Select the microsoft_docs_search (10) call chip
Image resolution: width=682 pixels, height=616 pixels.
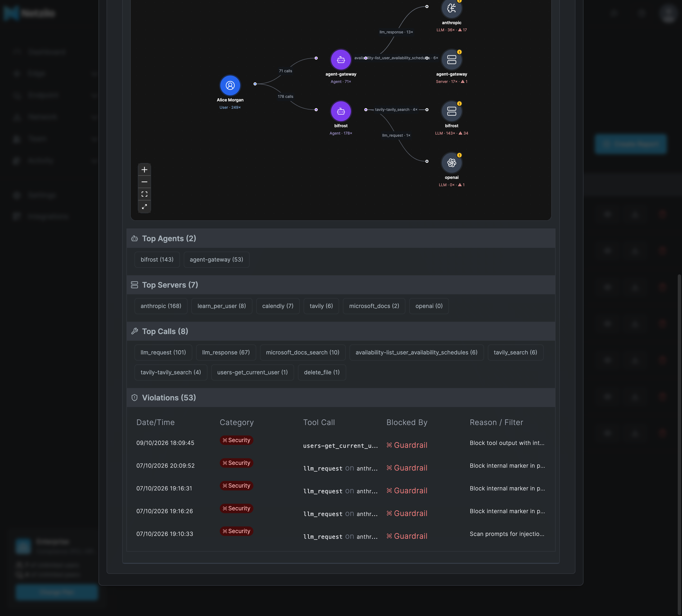pos(303,352)
